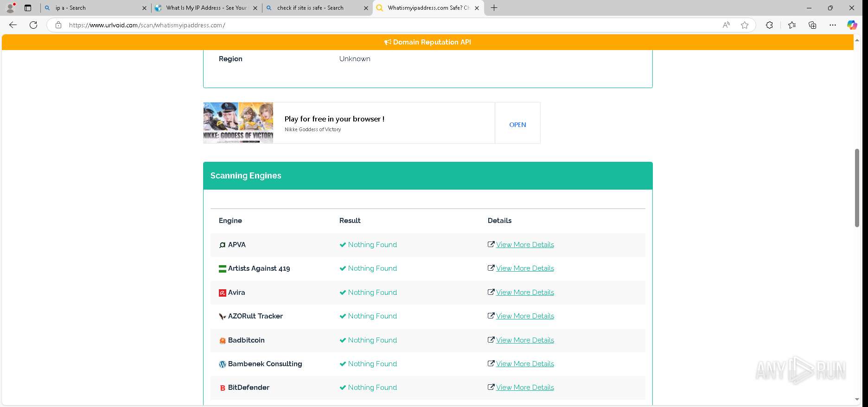Switch to the 'ip a - Search' tab
The width and height of the screenshot is (868, 407).
pyautogui.click(x=95, y=8)
